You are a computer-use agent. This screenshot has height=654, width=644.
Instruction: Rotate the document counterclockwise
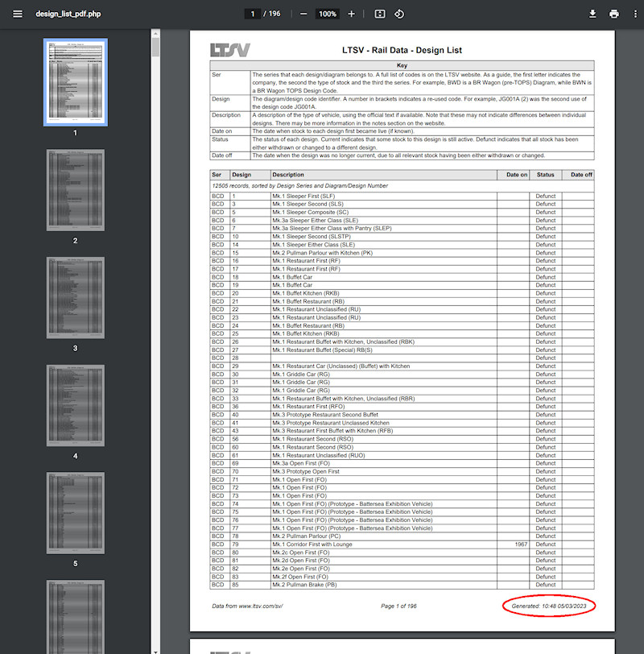(399, 14)
